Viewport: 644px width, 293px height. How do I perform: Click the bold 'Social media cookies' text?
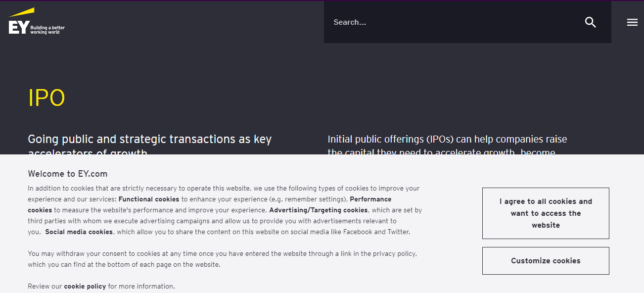click(79, 232)
